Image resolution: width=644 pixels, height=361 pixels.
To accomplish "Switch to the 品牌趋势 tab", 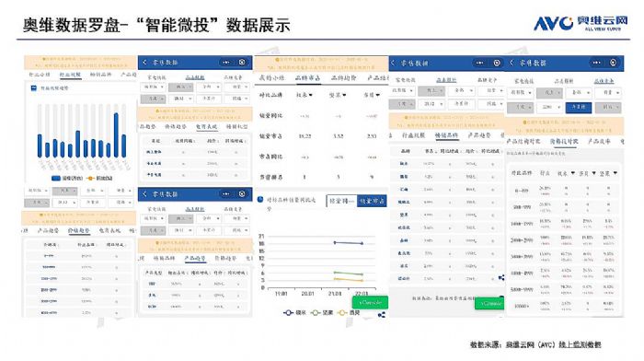I will [344, 77].
